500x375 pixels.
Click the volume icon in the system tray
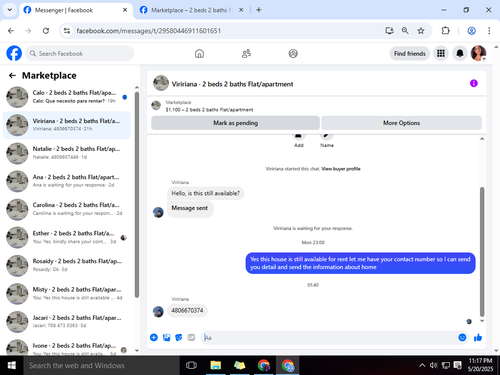tap(433, 366)
